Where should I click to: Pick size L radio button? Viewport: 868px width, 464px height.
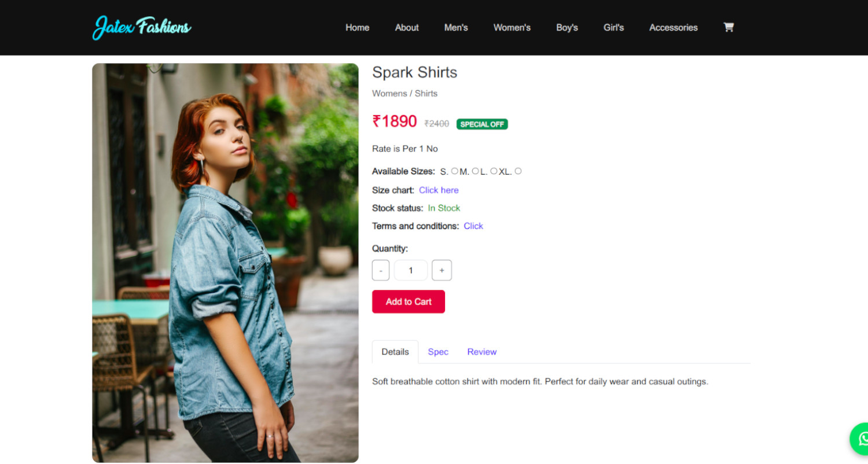[x=494, y=171]
